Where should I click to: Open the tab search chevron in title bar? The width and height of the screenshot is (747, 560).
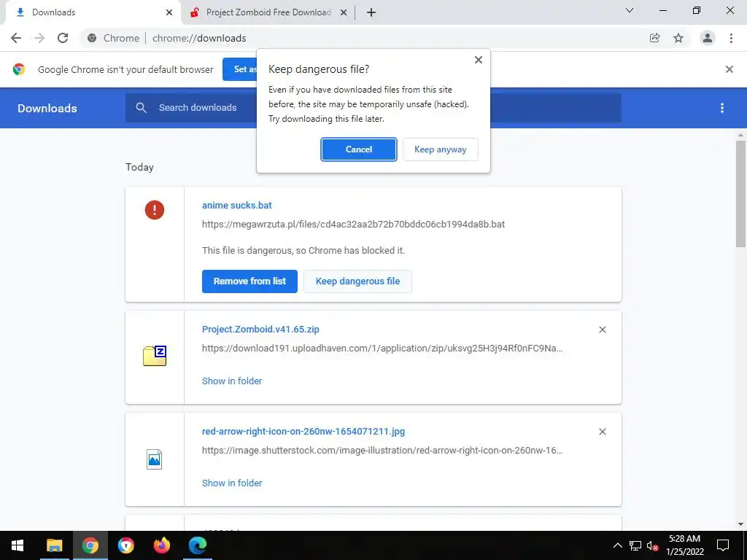click(630, 10)
